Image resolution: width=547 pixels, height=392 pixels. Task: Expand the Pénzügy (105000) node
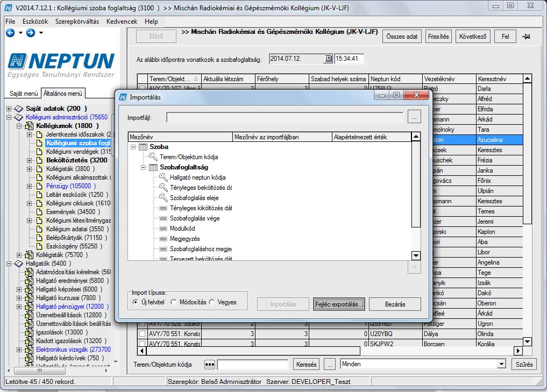pos(29,186)
